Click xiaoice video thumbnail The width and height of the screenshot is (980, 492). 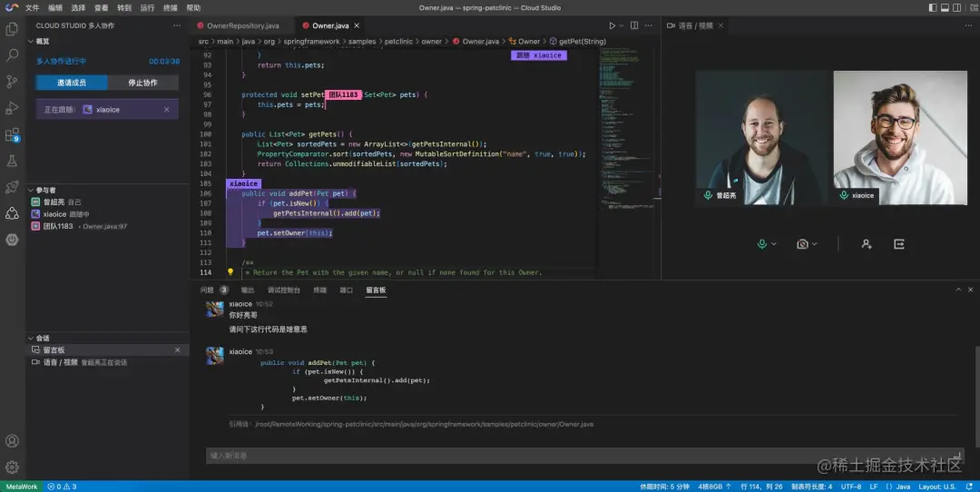[900, 138]
